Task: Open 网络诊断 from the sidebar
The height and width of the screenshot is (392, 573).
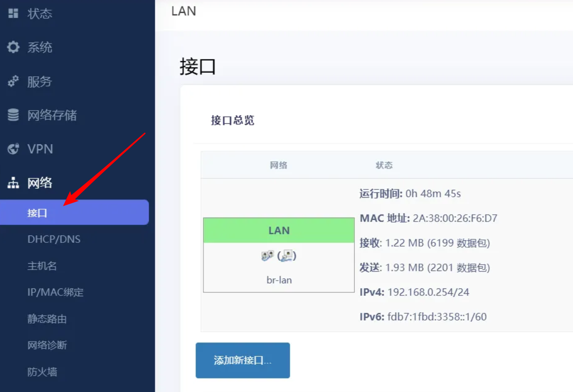Action: pos(47,345)
